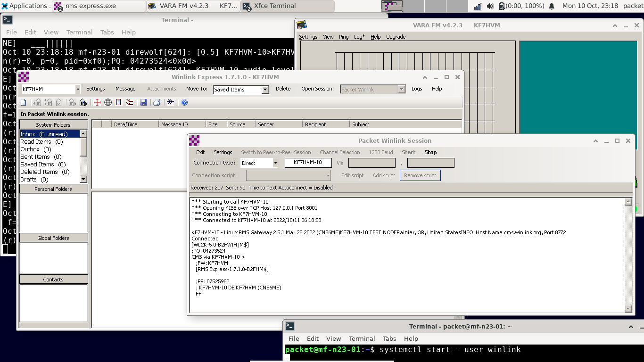Click System Folders list scroll down arrow
The image size is (644, 362).
click(x=83, y=179)
